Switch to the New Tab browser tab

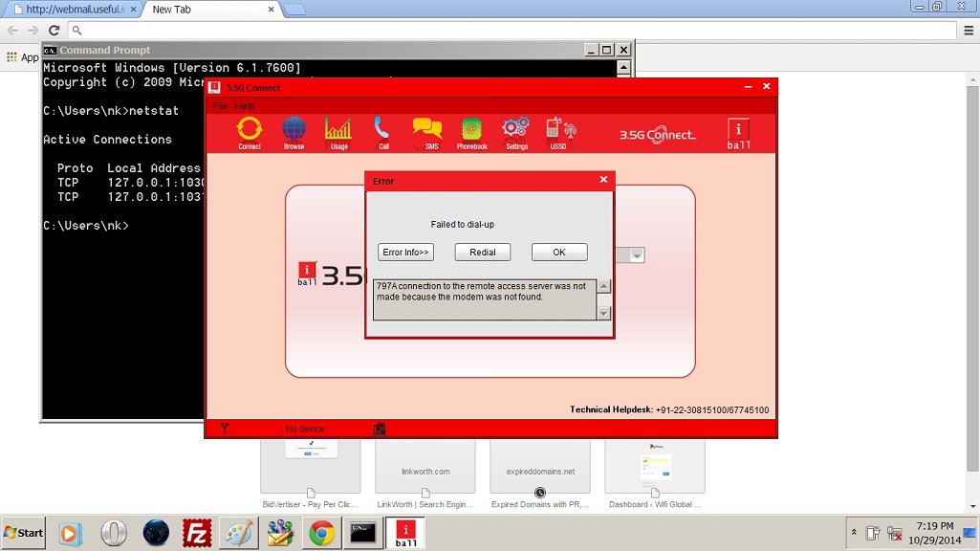coord(210,10)
